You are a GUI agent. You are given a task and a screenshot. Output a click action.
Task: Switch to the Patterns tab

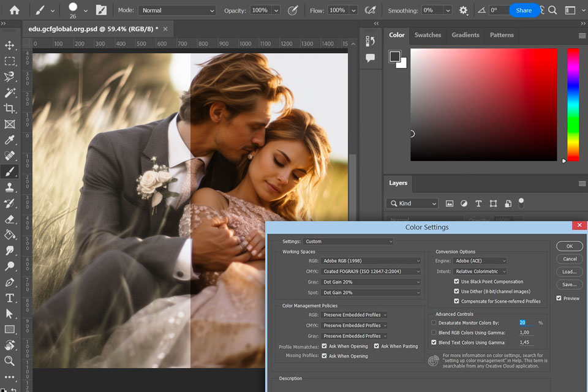point(502,35)
